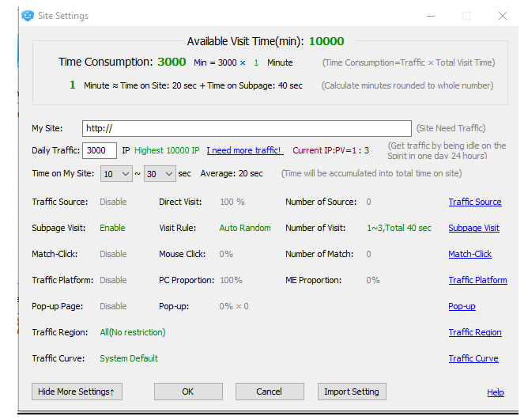Collapse with Hide More Settings button
This screenshot has height=420, width=528.
click(x=77, y=392)
